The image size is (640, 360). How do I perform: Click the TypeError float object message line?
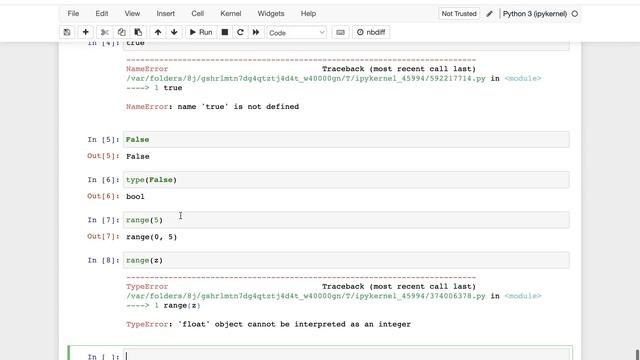tap(268, 324)
